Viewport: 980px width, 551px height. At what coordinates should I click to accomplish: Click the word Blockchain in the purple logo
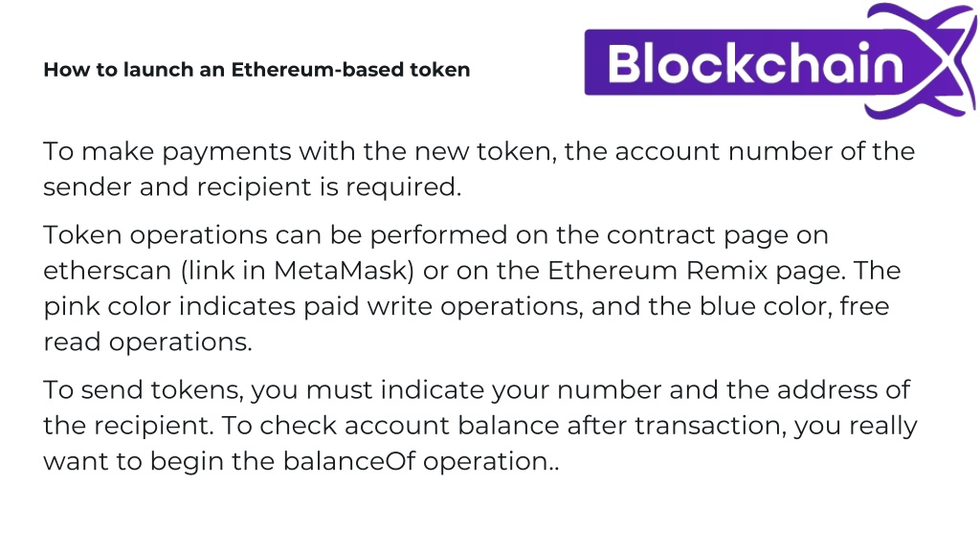click(x=756, y=63)
